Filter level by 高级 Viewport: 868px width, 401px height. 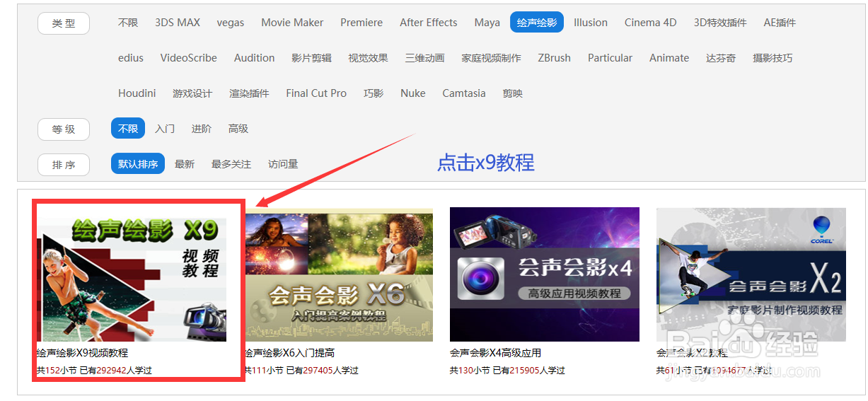[238, 129]
